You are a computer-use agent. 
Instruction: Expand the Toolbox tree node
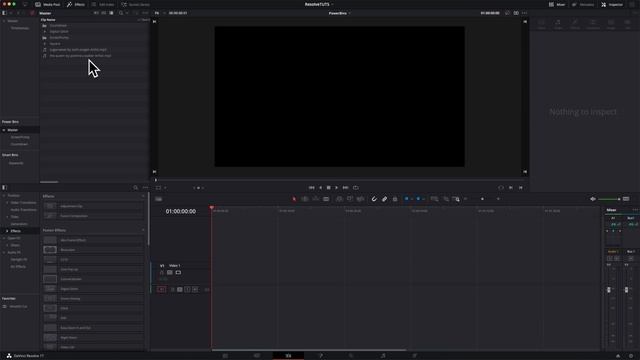click(x=4, y=196)
